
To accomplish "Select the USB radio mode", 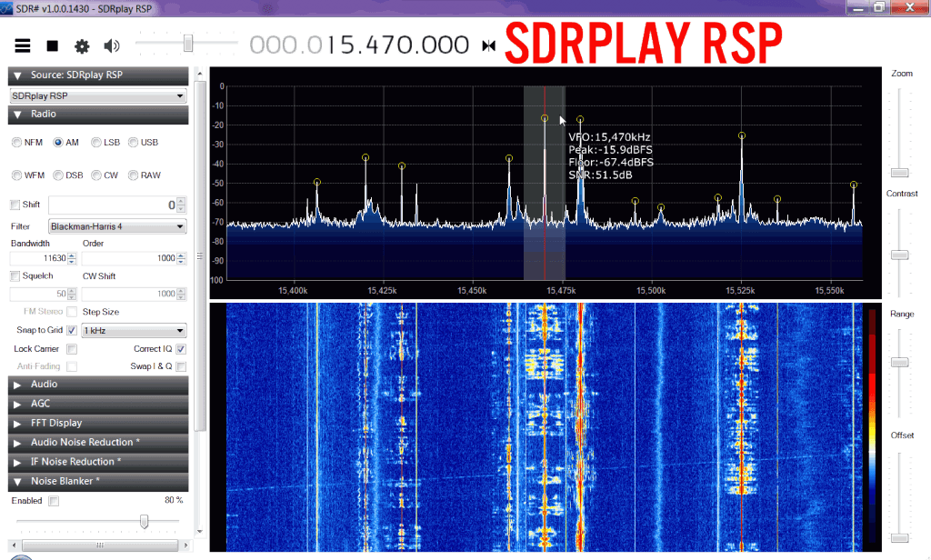I will coord(134,143).
